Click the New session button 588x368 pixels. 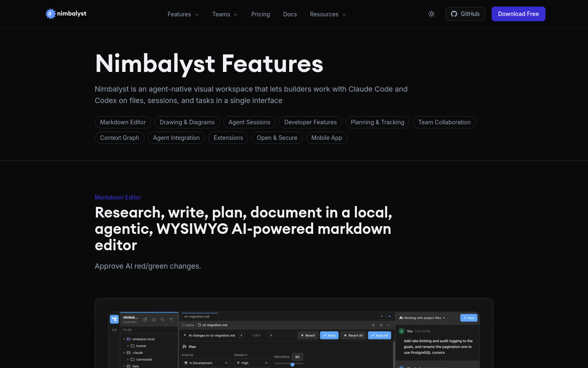tap(469, 318)
